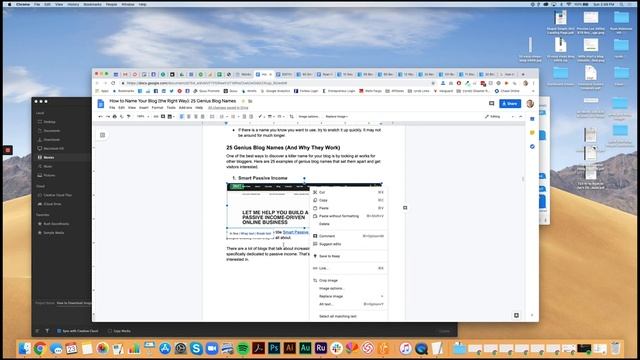This screenshot has height=360, width=640.
Task: Choose Copy in the context menu
Action: click(348, 200)
